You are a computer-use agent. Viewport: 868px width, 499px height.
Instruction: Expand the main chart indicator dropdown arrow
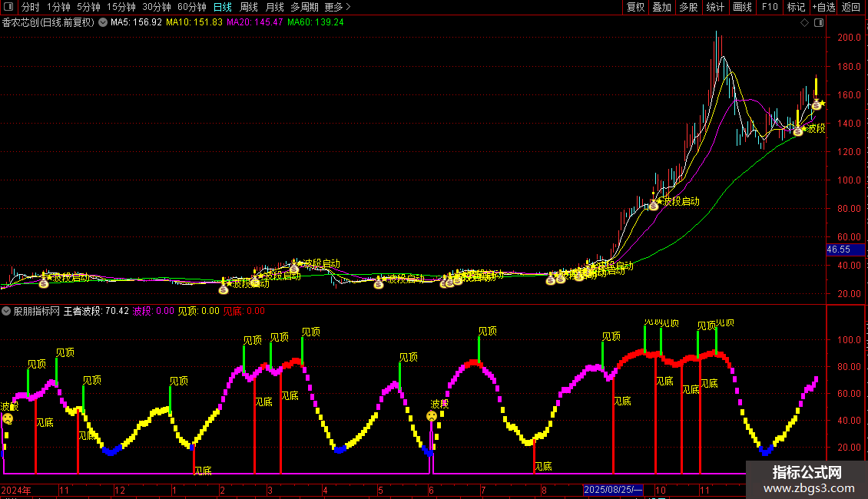[103, 22]
